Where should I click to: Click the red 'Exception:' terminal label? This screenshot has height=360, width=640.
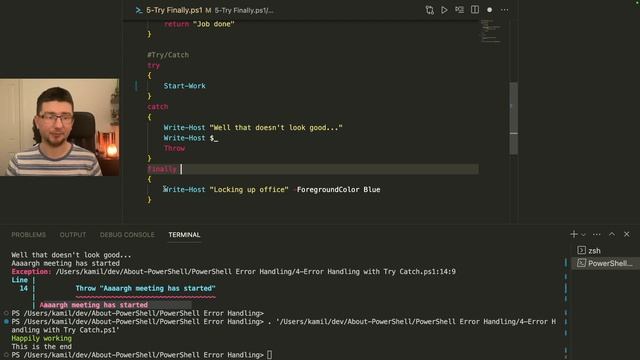point(31,272)
